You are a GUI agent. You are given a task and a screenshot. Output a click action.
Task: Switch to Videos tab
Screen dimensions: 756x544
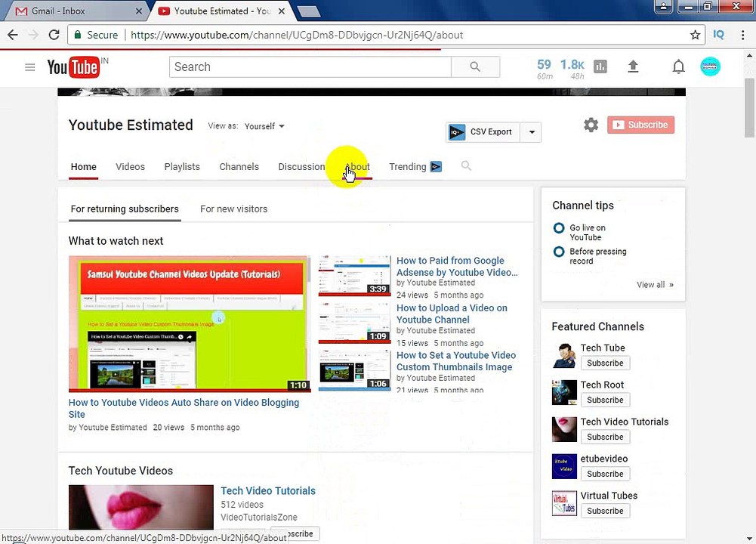pos(130,167)
